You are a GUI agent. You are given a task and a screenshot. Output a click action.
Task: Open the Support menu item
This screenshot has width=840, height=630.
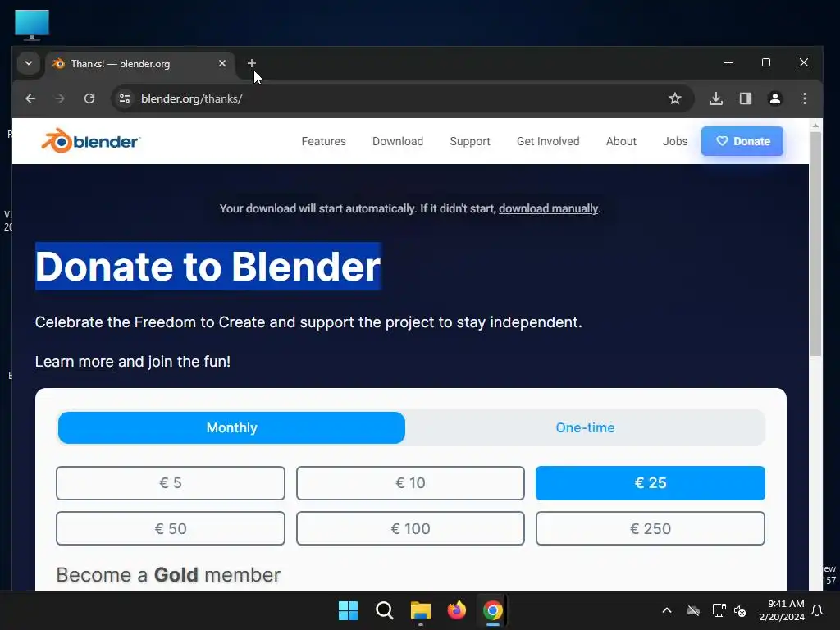[470, 141]
